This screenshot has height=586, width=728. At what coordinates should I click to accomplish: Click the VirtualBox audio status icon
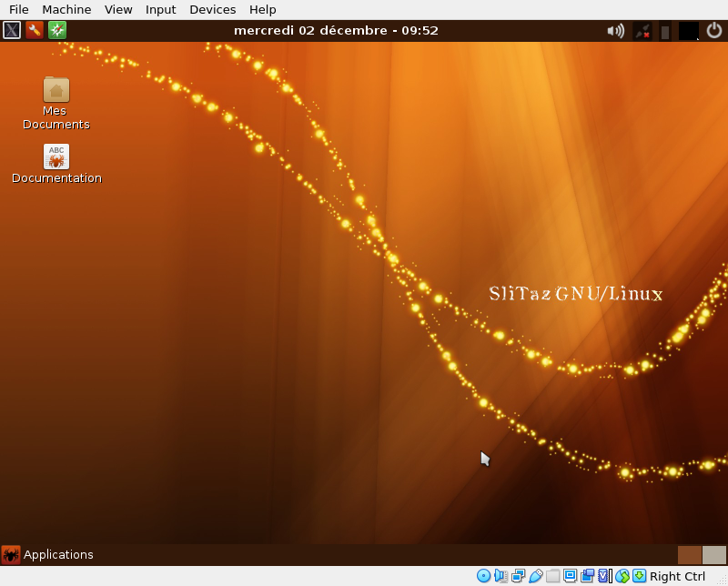pos(501,576)
